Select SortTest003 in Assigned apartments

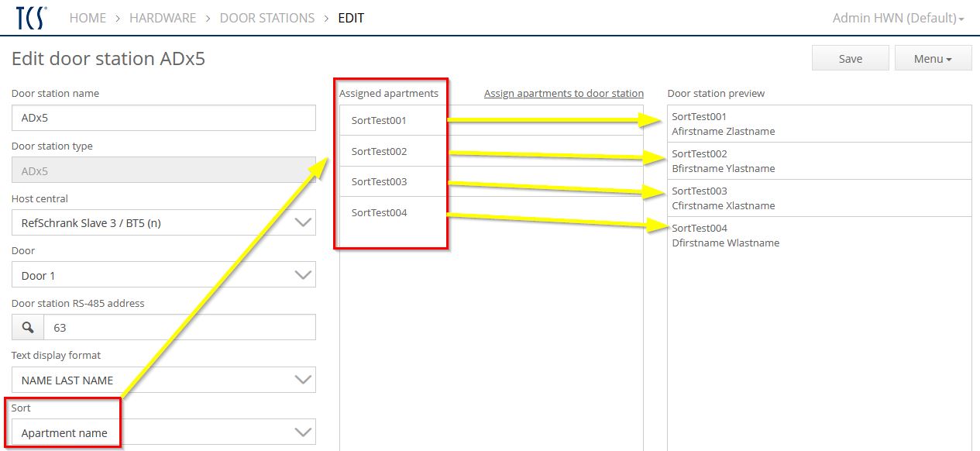pos(379,182)
